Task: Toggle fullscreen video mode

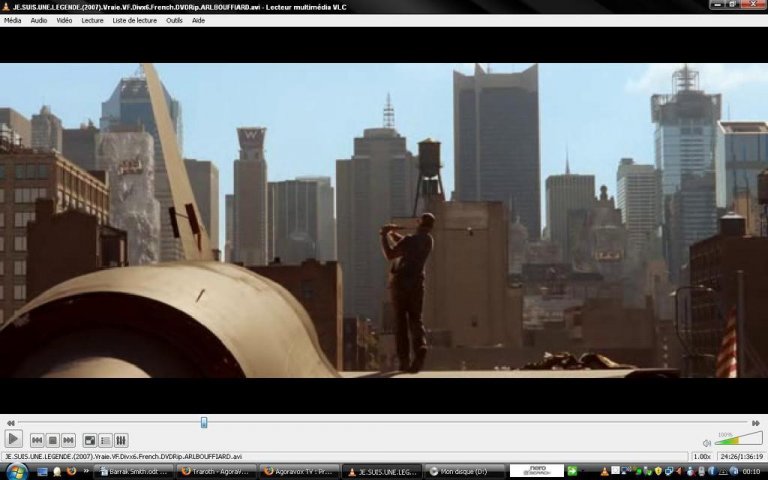Action: (90, 440)
